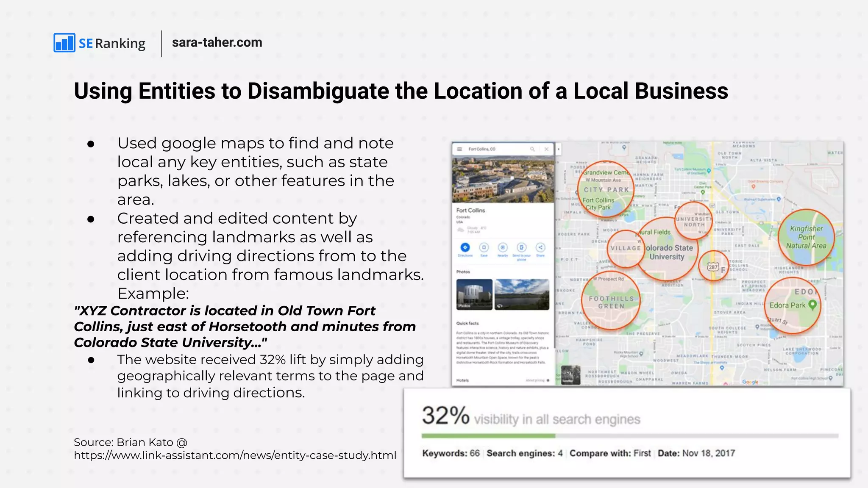Click the Grandview Cemetery map label
Image resolution: width=868 pixels, height=488 pixels.
coord(606,172)
